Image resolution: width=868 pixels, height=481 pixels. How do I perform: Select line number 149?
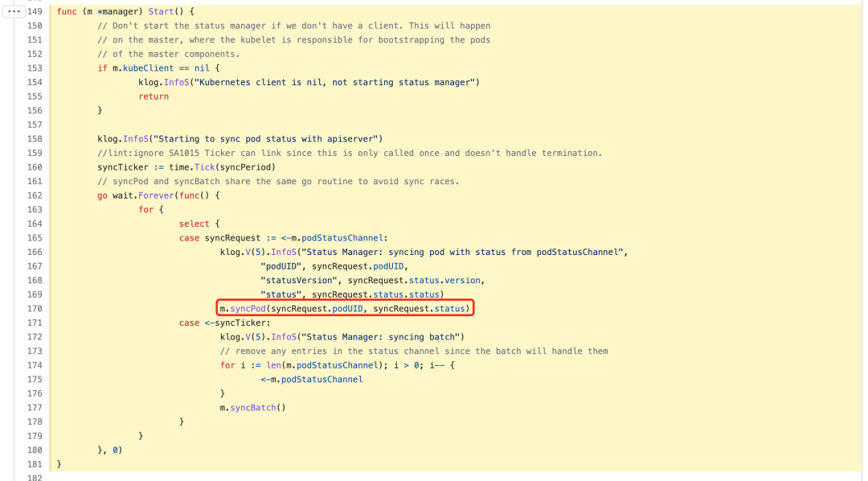(35, 11)
